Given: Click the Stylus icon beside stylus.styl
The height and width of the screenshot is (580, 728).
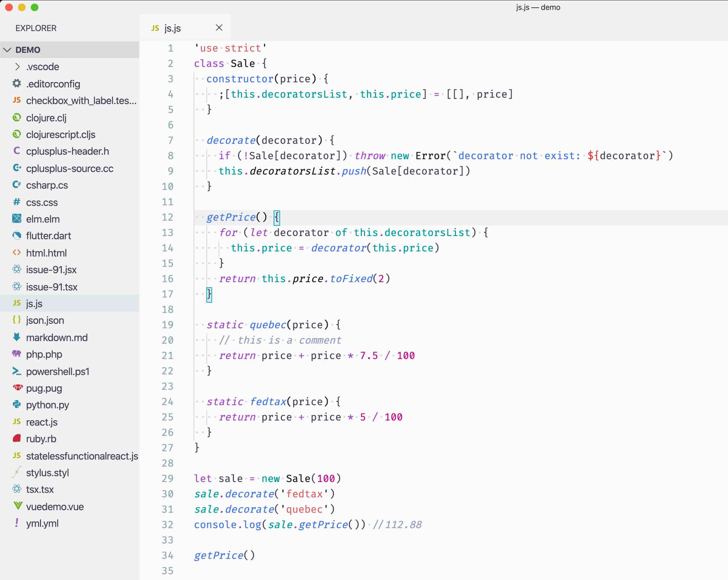Looking at the screenshot, I should 17,472.
